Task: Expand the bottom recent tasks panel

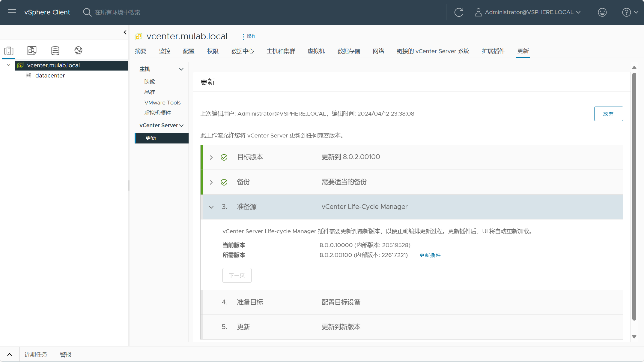Action: click(10, 354)
